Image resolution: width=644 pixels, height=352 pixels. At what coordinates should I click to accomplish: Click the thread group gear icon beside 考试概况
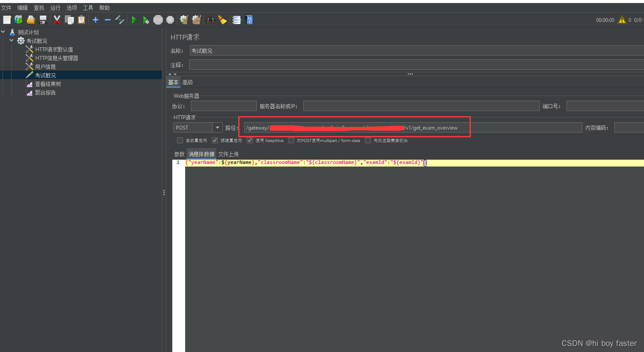[x=21, y=41]
